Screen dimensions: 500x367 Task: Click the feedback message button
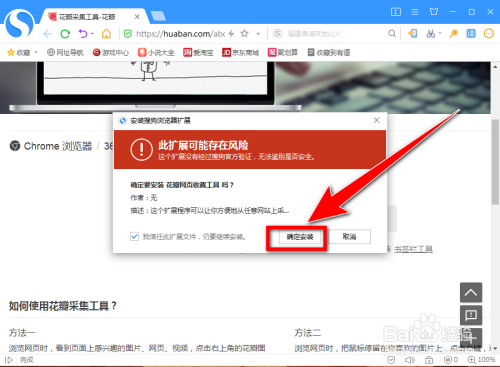(471, 315)
